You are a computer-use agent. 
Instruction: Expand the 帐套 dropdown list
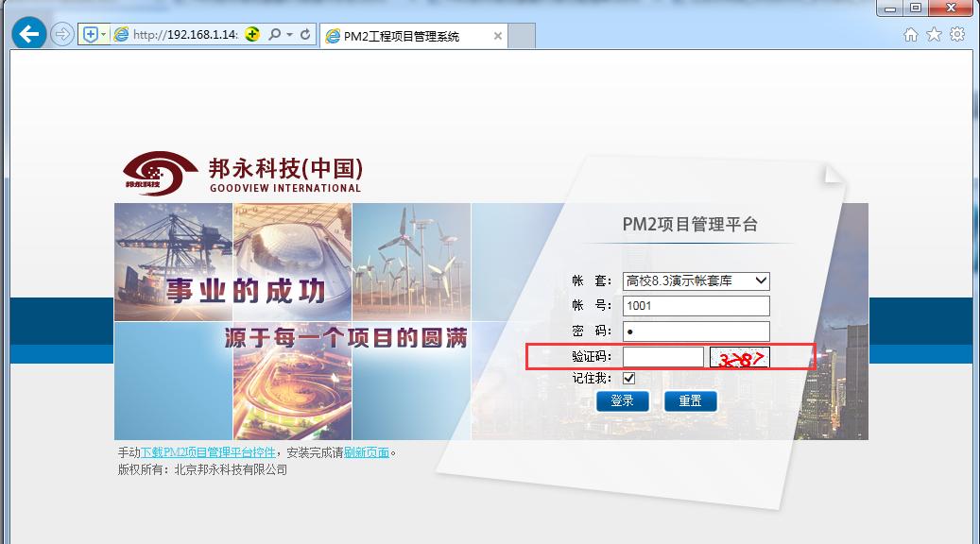click(x=761, y=281)
